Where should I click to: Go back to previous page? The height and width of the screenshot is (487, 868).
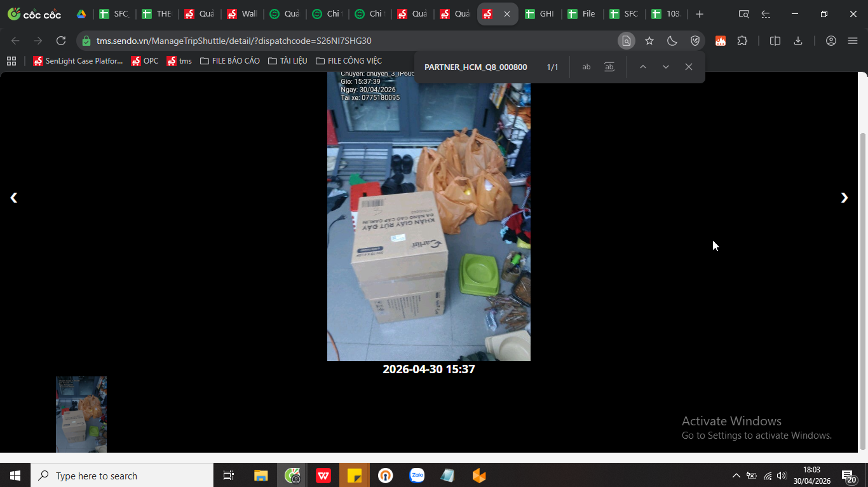click(15, 41)
